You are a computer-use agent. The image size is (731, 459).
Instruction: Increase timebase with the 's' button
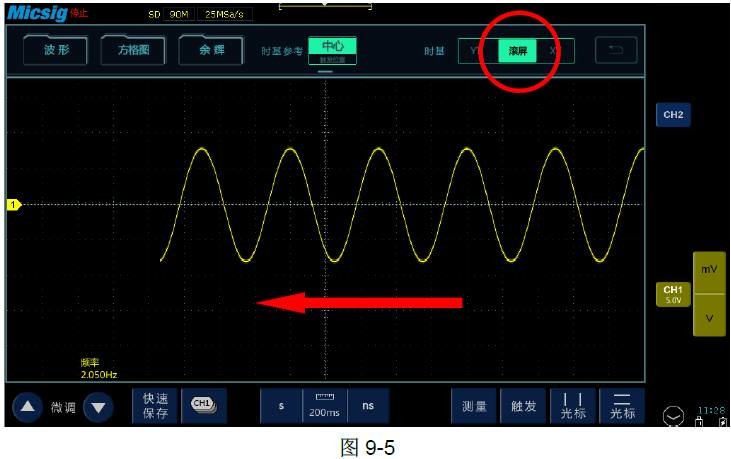click(281, 406)
